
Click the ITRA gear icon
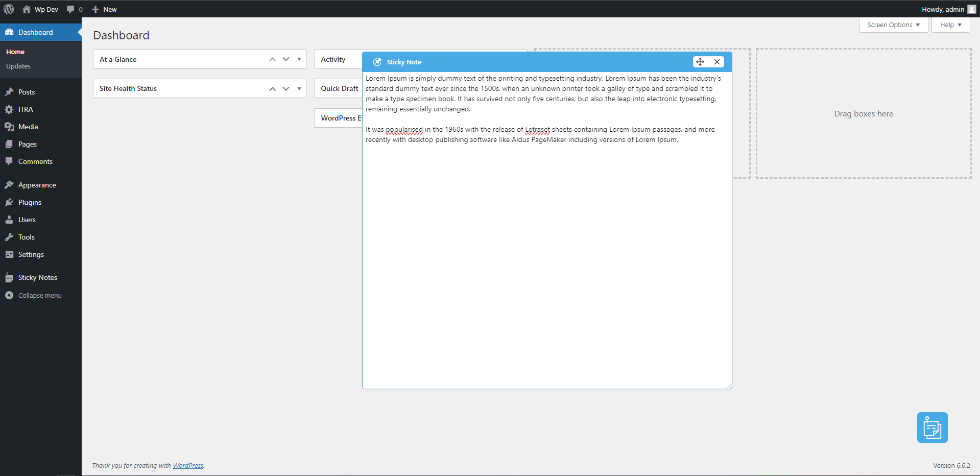pos(9,109)
